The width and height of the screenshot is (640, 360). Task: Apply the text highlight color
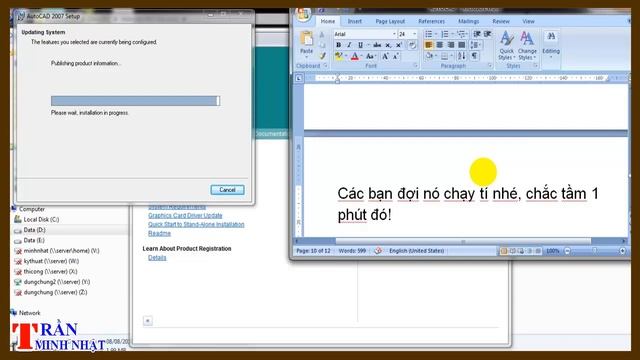click(x=338, y=56)
